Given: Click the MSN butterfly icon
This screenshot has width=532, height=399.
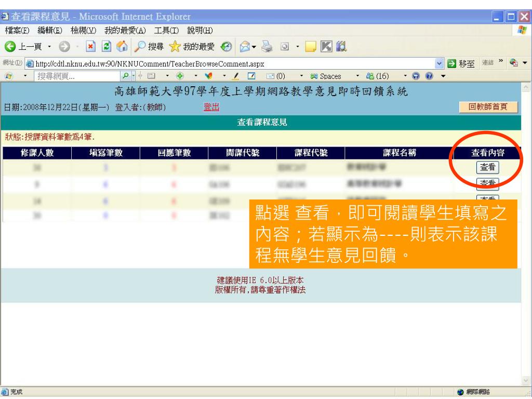Looking at the screenshot, I should [x=209, y=76].
